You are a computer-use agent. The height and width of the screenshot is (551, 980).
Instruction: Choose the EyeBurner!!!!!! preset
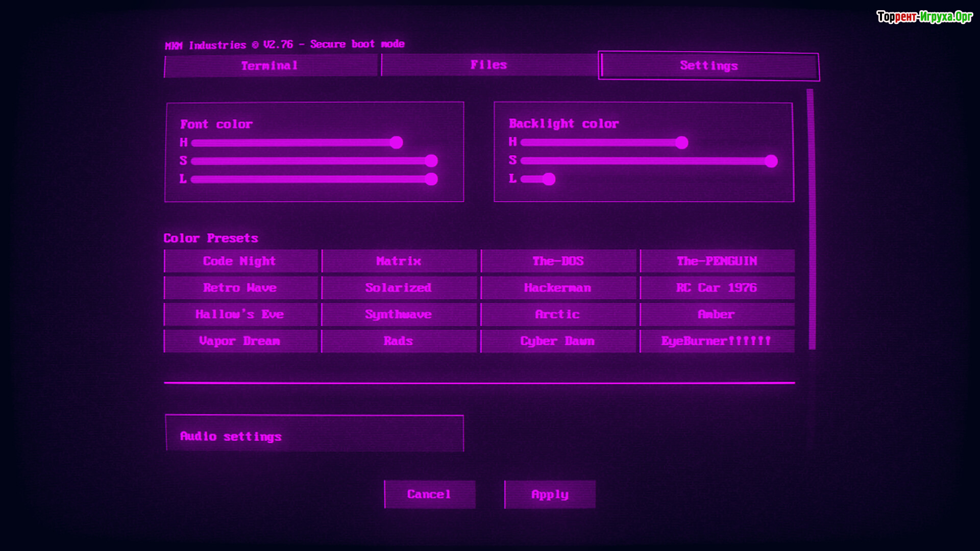pos(717,341)
